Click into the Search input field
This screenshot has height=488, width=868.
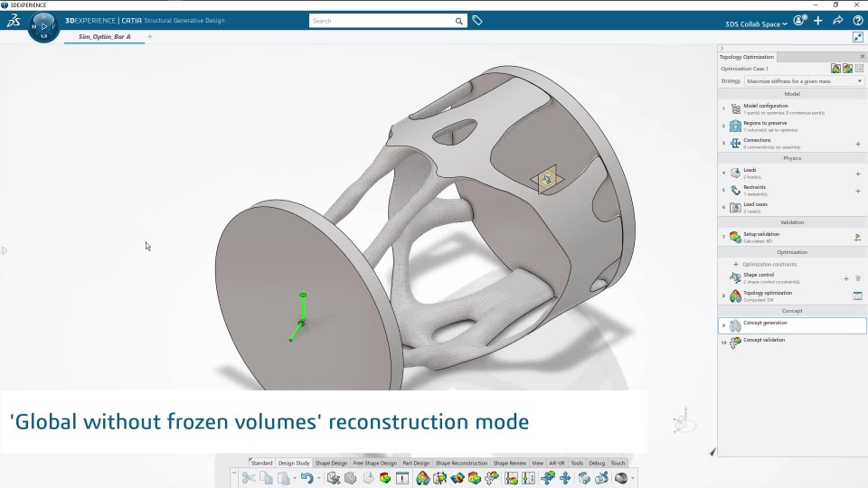coord(382,21)
